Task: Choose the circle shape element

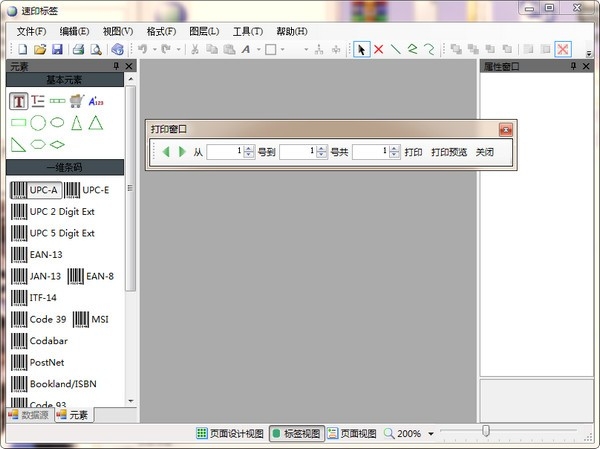Action: click(38, 122)
